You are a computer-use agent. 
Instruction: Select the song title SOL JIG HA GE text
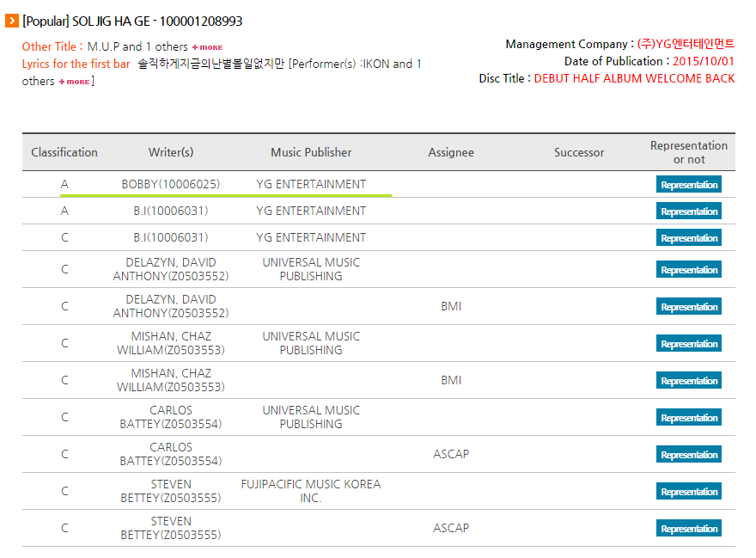tap(111, 21)
